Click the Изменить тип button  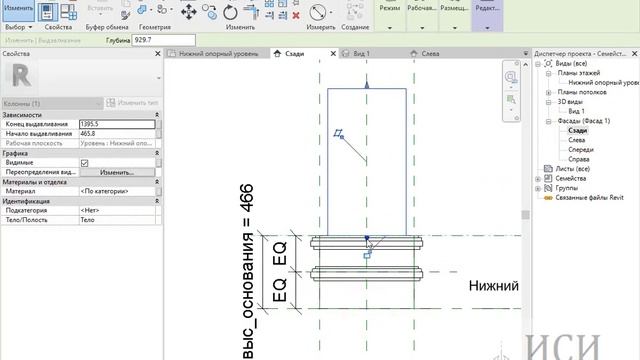(132, 103)
